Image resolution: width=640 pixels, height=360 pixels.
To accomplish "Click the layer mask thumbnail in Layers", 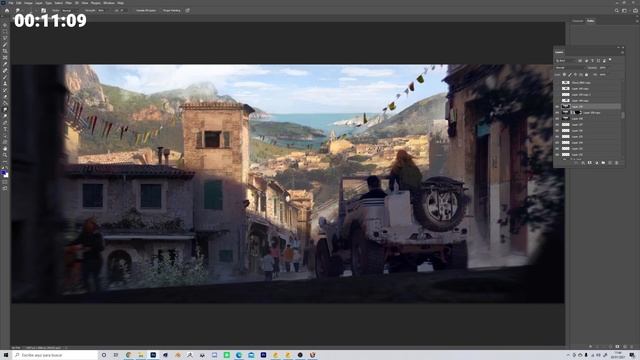I will 578,112.
